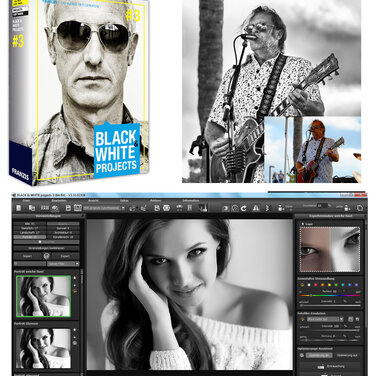Image resolution: width=376 pixels, height=376 pixels.
Task: Open the Extras menu
Action: click(x=124, y=201)
